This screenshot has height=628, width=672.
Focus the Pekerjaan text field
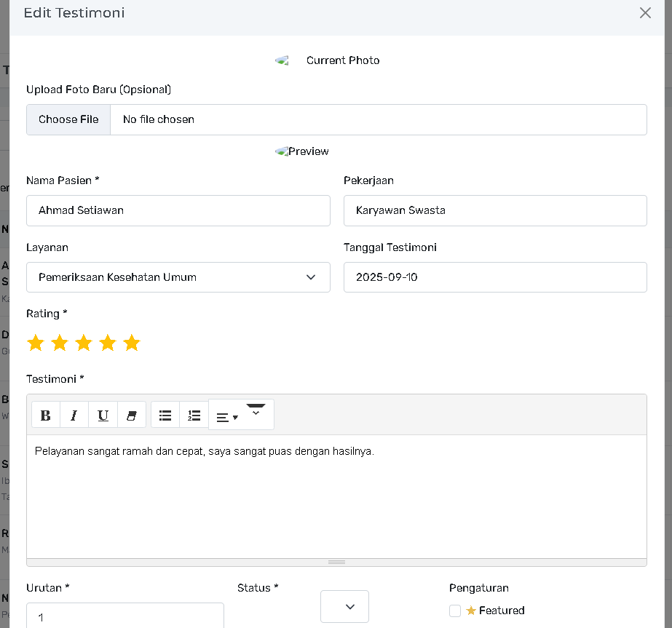(495, 210)
